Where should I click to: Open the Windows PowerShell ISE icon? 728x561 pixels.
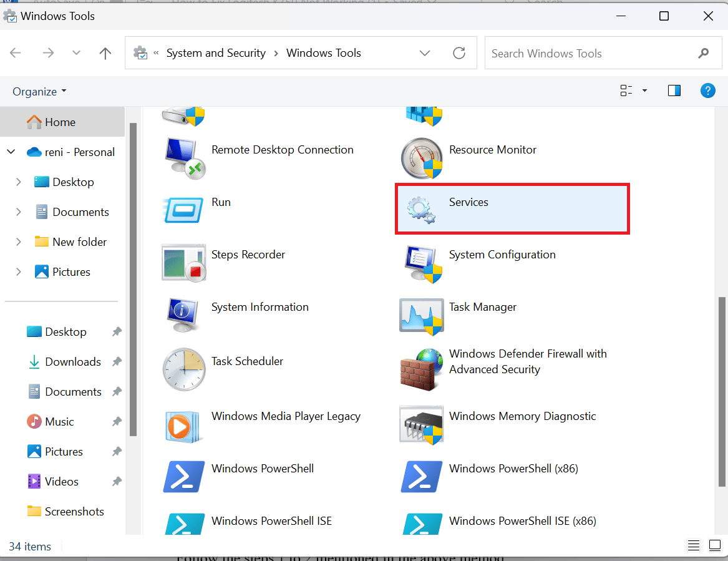(x=185, y=524)
